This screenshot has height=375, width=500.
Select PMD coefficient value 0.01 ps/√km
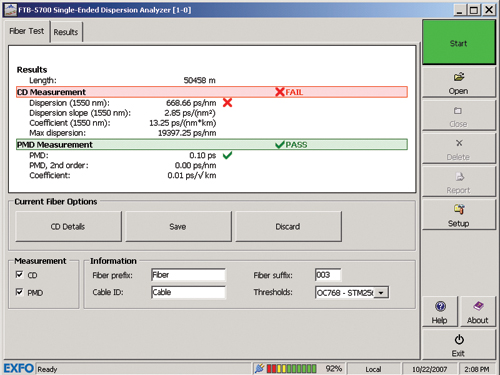pos(192,175)
